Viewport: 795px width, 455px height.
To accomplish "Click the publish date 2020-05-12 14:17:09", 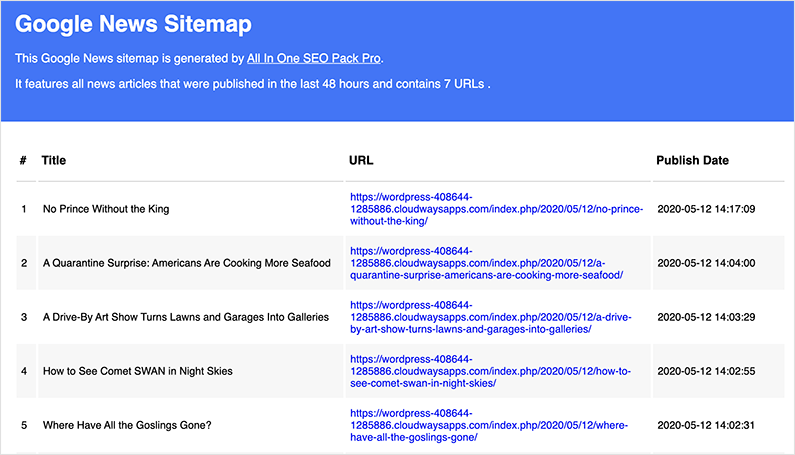I will 706,209.
